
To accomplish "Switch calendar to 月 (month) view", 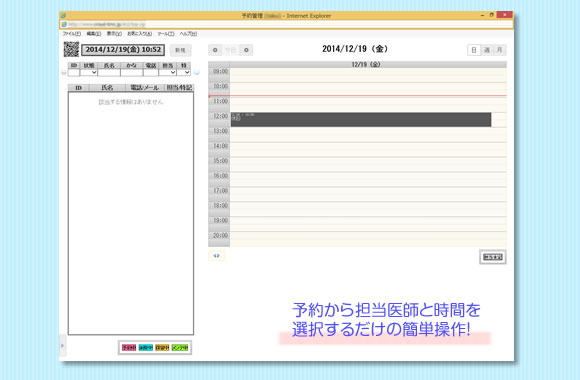I will click(x=500, y=50).
